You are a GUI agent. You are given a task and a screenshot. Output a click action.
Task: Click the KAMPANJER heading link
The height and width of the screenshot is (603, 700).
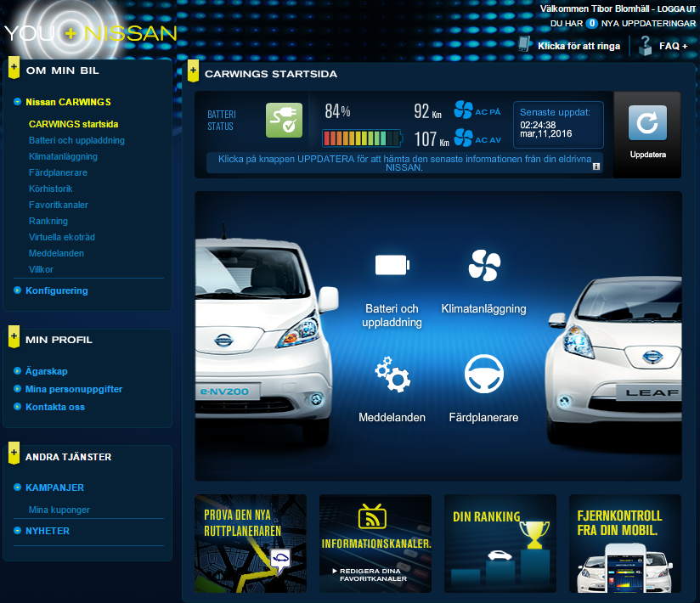(x=54, y=487)
